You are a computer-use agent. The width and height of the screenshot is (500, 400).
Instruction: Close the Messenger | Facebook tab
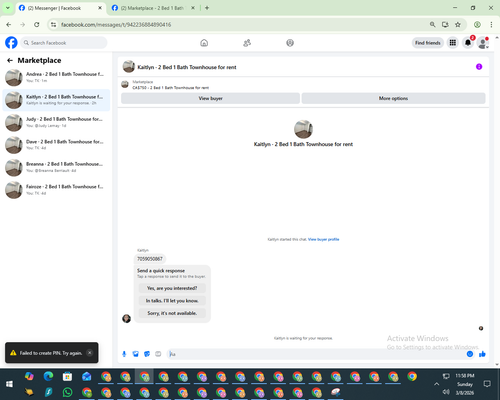100,8
